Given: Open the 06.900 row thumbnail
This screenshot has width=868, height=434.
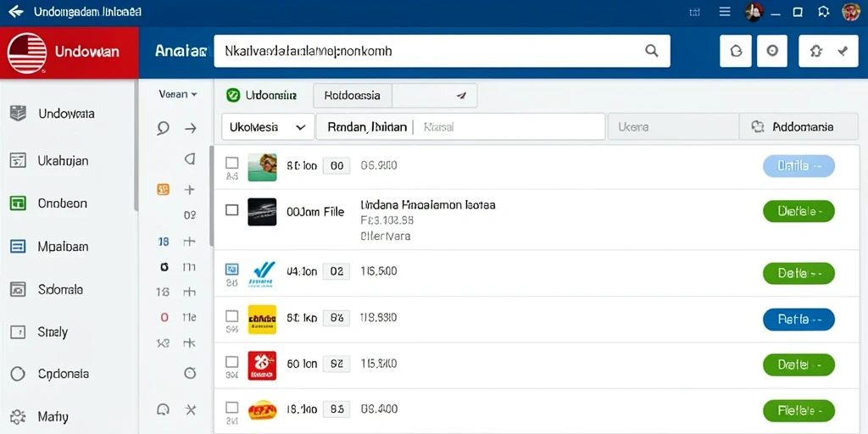Looking at the screenshot, I should pyautogui.click(x=262, y=167).
